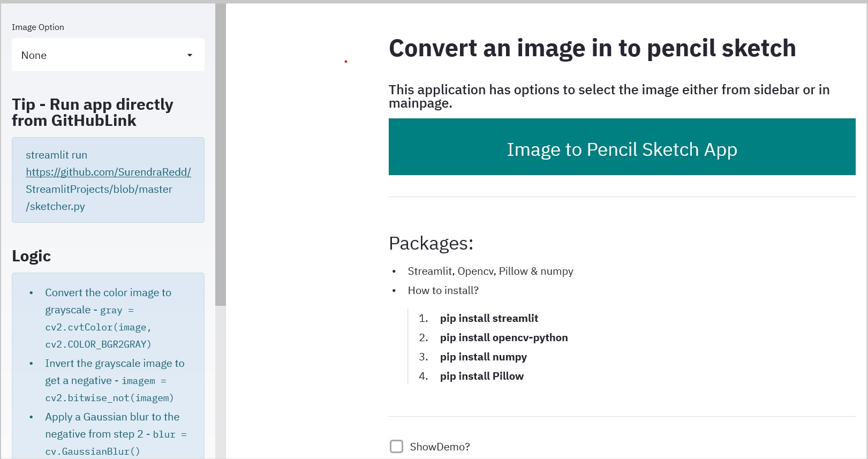Image resolution: width=868 pixels, height=459 pixels.
Task: Click the pip install streamlit item
Action: tap(488, 318)
